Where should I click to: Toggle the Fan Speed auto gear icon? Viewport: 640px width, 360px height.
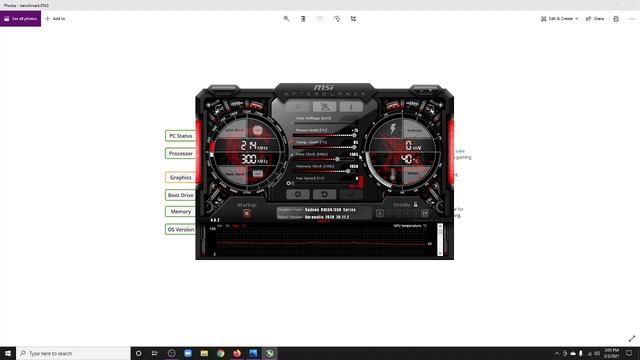[x=288, y=183]
